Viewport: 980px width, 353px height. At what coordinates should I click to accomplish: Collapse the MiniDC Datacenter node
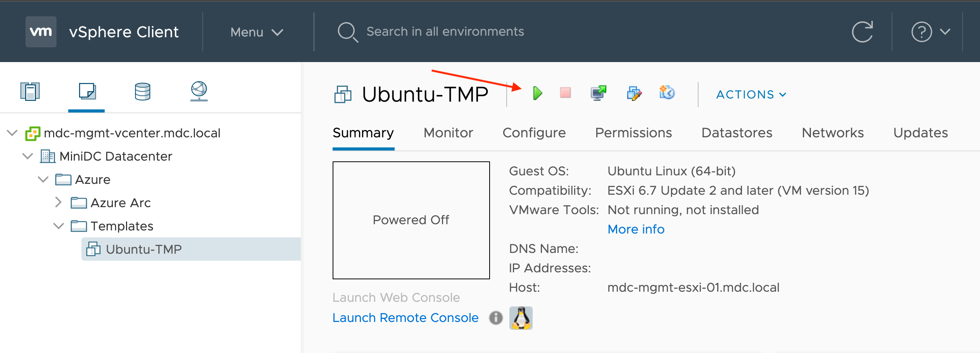click(28, 156)
